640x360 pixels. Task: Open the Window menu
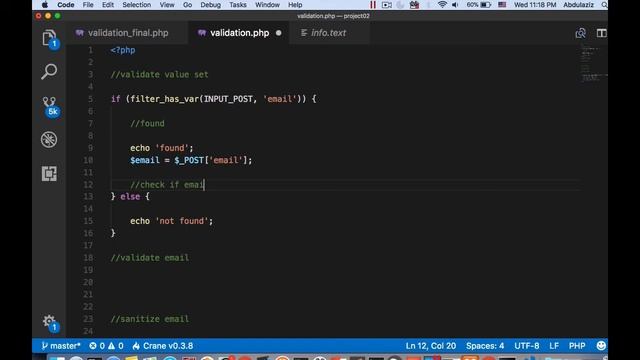pos(267,5)
